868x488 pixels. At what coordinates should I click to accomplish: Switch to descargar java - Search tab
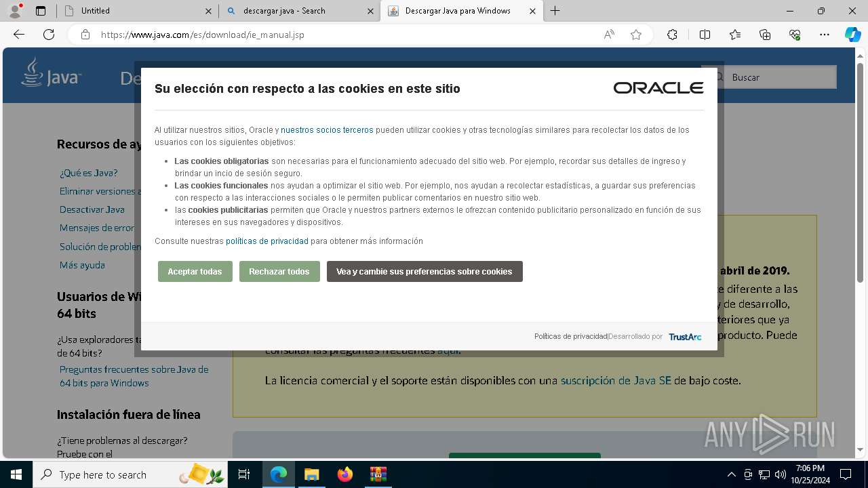click(x=299, y=11)
